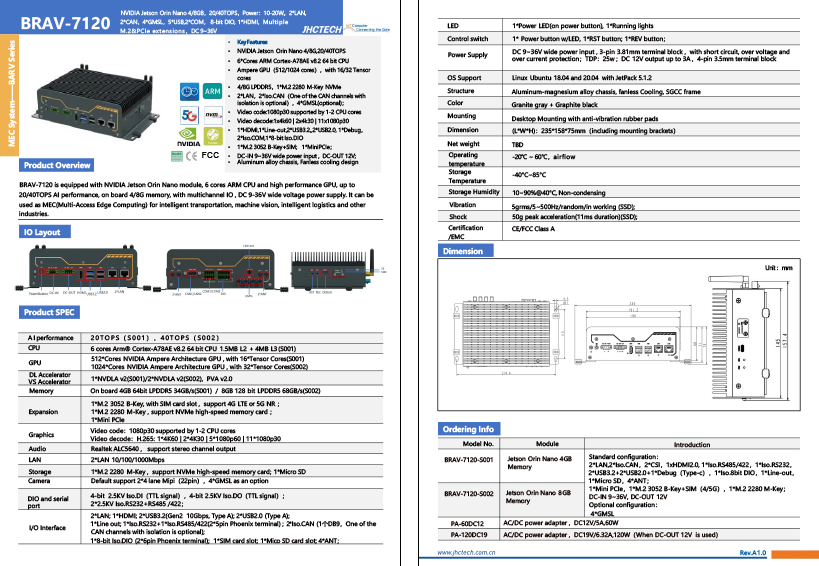Click the Ordering Info heading
819x566 pixels.
click(468, 429)
